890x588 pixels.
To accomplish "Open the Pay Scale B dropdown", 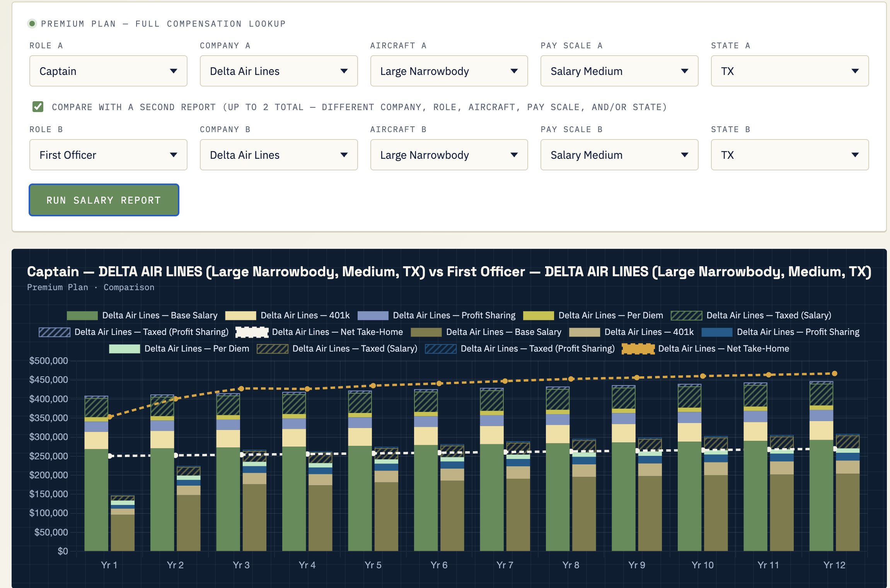I will tap(619, 155).
